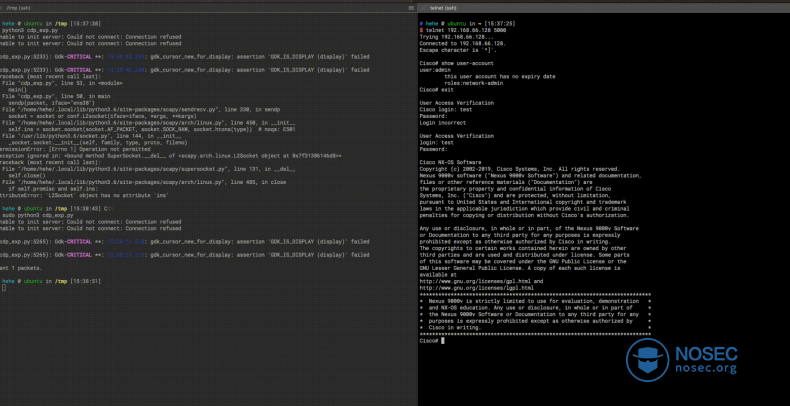Click the 'Login incorrect' message
This screenshot has width=790, height=406.
(442, 122)
